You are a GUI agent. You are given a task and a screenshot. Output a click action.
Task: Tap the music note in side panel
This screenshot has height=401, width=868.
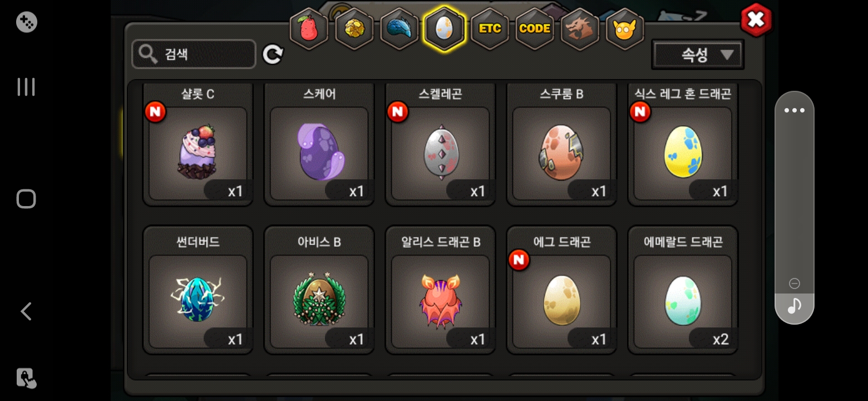coord(795,305)
